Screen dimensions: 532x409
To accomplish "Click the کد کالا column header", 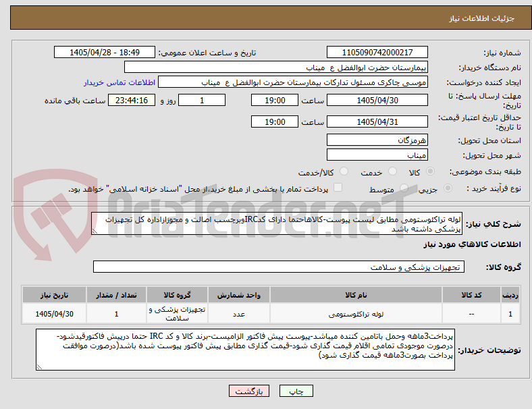I will [x=471, y=295].
